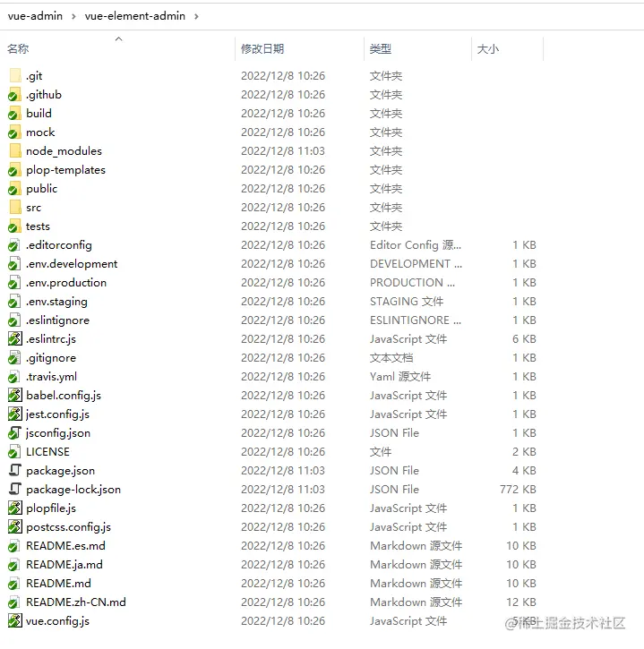Expand the chevron after vue-admin in path
Image resolution: width=644 pixels, height=649 pixels.
click(73, 16)
